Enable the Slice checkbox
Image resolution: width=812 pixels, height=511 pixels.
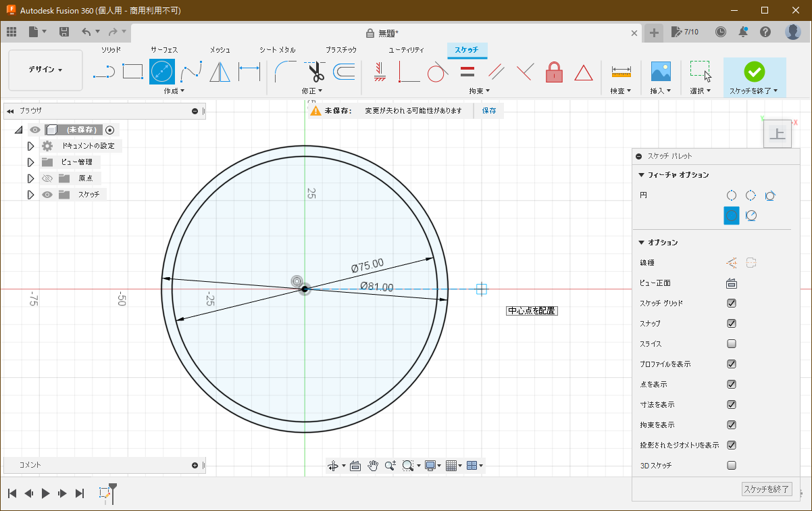[x=732, y=344]
